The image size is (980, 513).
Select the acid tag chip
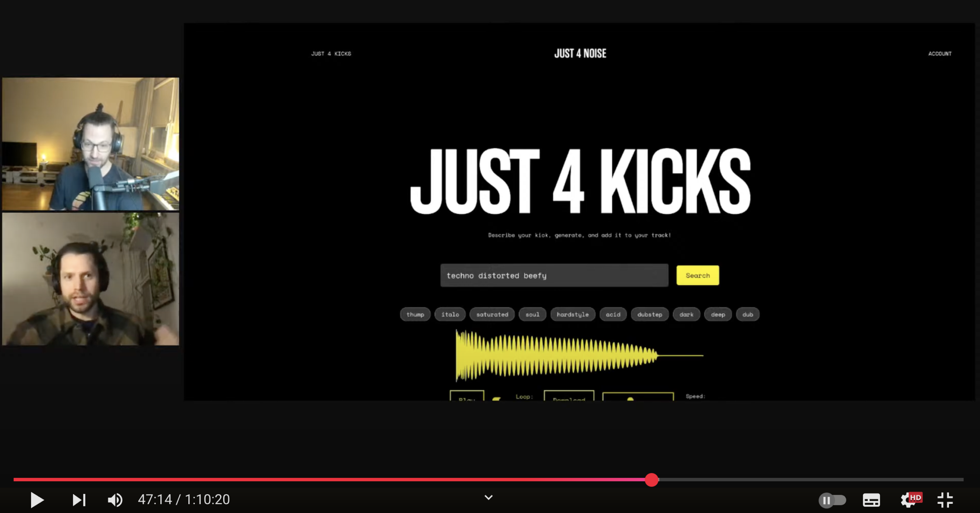pyautogui.click(x=613, y=314)
